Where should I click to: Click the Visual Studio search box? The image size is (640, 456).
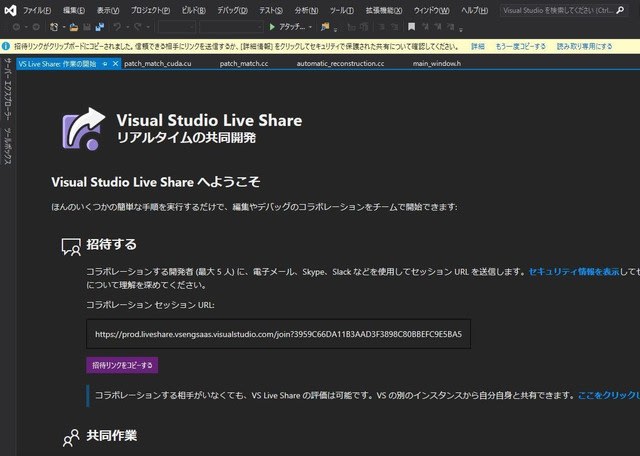click(564, 10)
